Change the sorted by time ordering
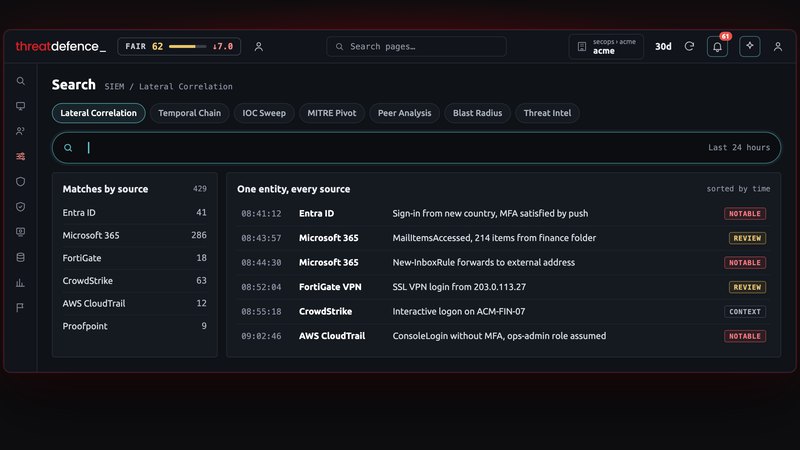The width and height of the screenshot is (800, 450). click(738, 189)
